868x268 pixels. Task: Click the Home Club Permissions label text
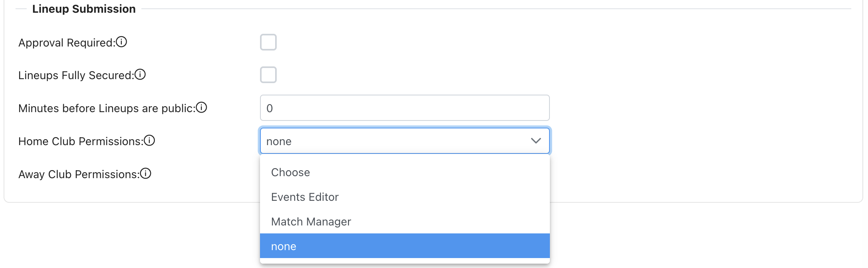pyautogui.click(x=80, y=141)
